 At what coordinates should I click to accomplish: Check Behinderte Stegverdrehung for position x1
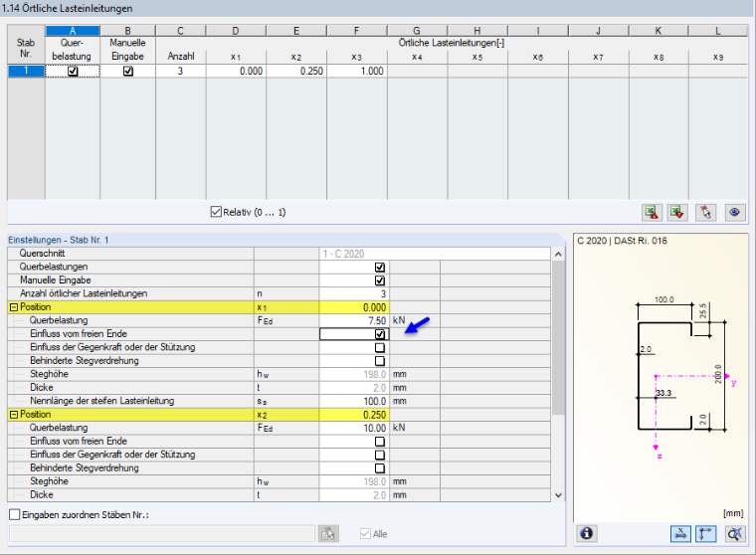pos(380,361)
